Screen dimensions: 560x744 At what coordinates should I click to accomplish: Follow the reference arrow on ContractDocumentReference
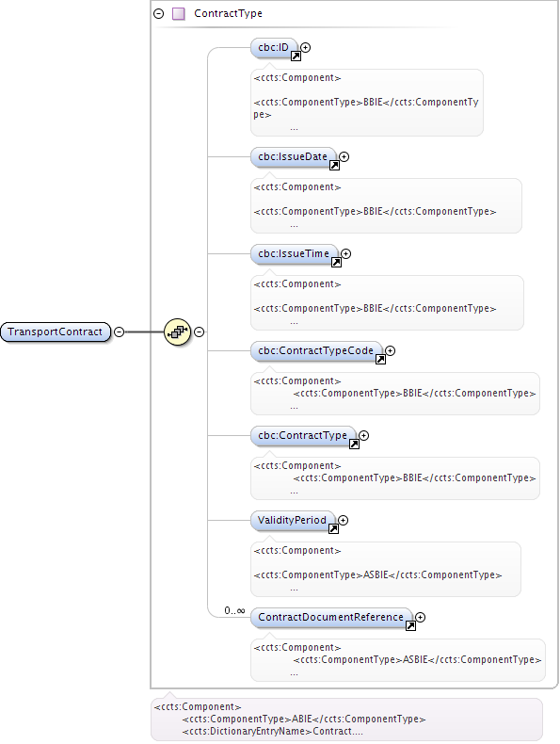(410, 626)
